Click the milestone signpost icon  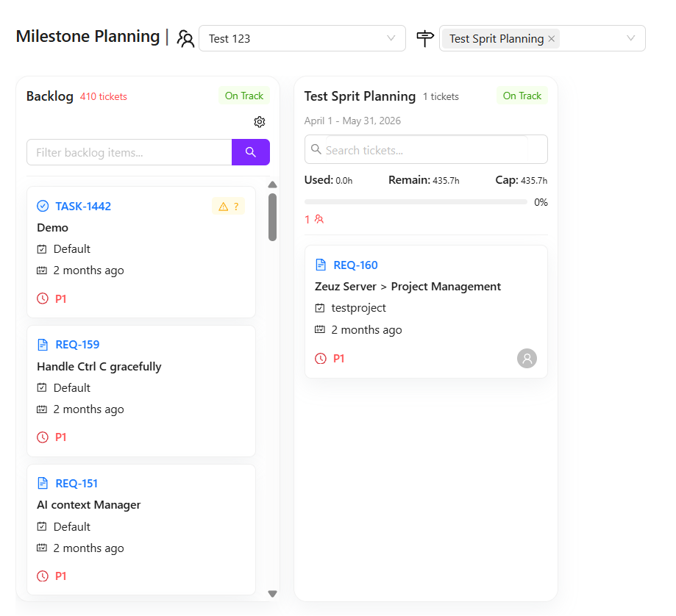[x=425, y=38]
